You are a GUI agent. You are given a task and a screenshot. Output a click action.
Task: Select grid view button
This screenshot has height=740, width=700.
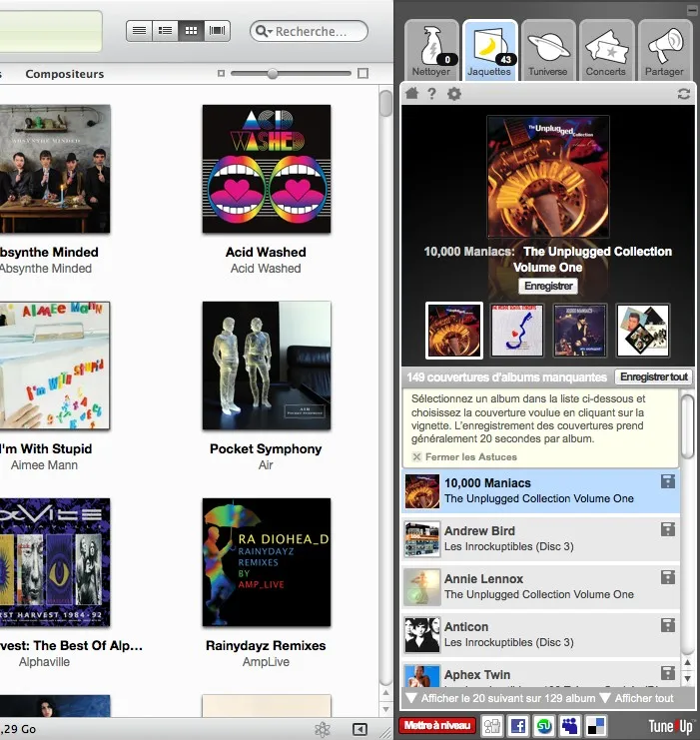pos(191,31)
